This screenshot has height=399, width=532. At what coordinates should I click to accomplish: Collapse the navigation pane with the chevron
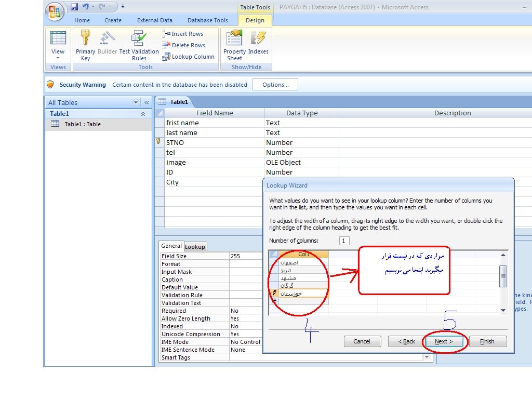pyautogui.click(x=147, y=102)
